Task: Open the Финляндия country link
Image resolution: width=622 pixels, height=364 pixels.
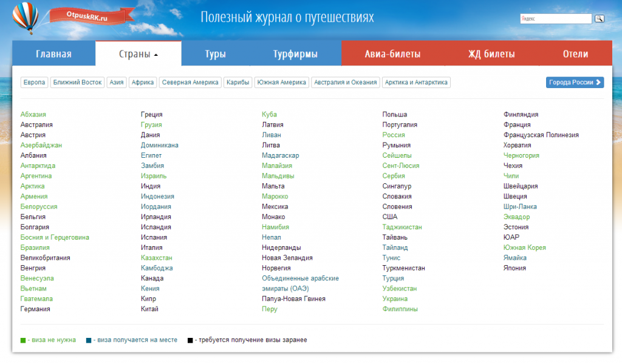Action: coord(521,115)
